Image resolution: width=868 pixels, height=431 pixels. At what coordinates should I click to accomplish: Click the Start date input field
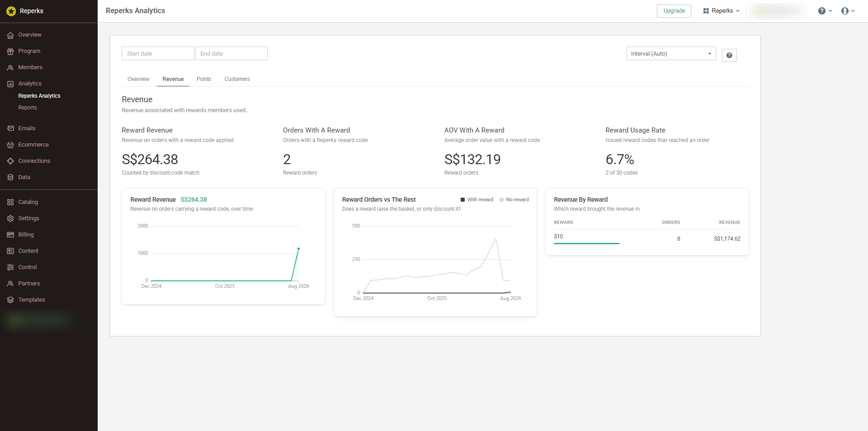click(x=158, y=53)
